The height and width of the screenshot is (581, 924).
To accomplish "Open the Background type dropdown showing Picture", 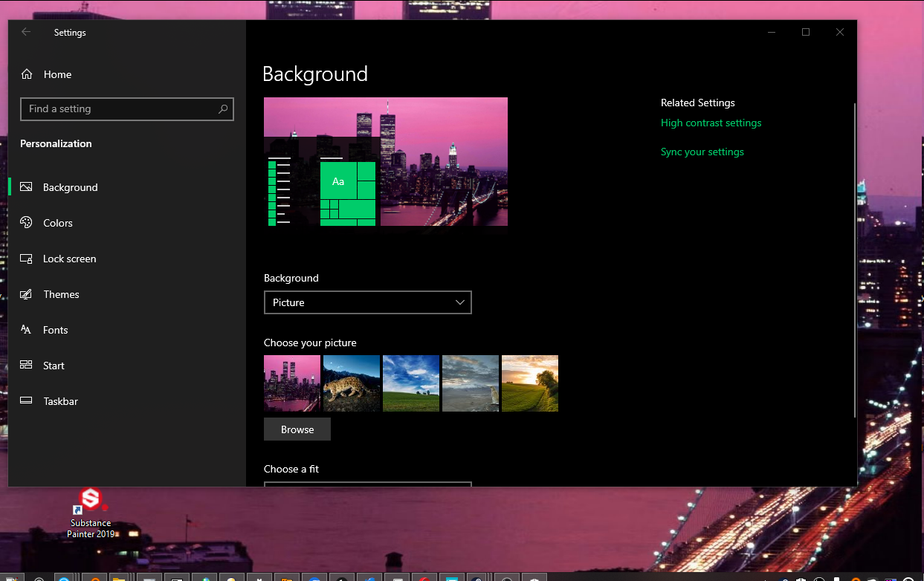I will pos(368,302).
